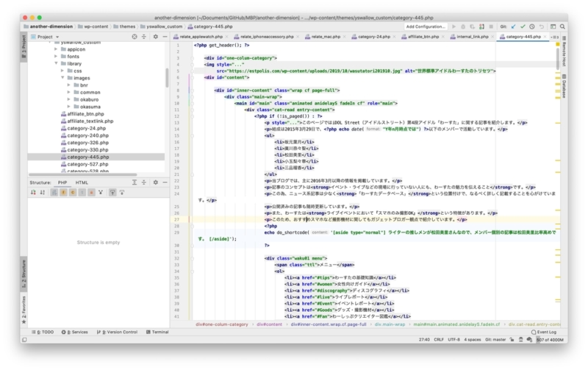The image size is (588, 370).
Task: Toggle Sort Alphabetically in Structure toolbar
Action: pos(43,193)
